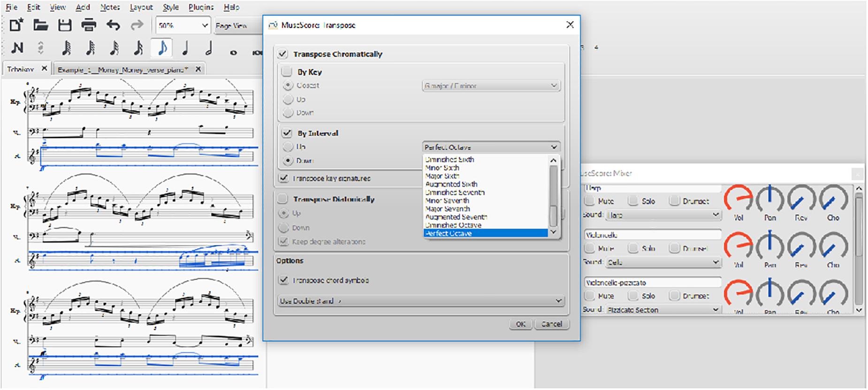The width and height of the screenshot is (868, 390).
Task: Select the 32nd note duration
Action: tap(114, 48)
